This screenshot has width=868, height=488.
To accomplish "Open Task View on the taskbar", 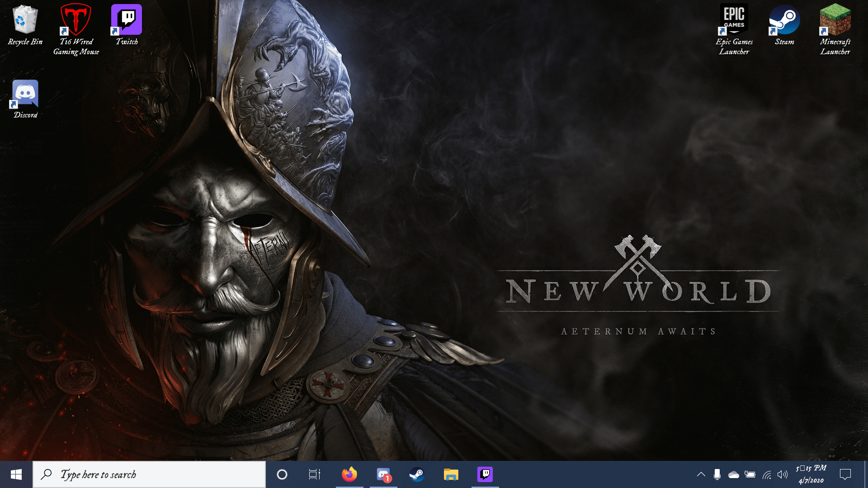I will [314, 474].
